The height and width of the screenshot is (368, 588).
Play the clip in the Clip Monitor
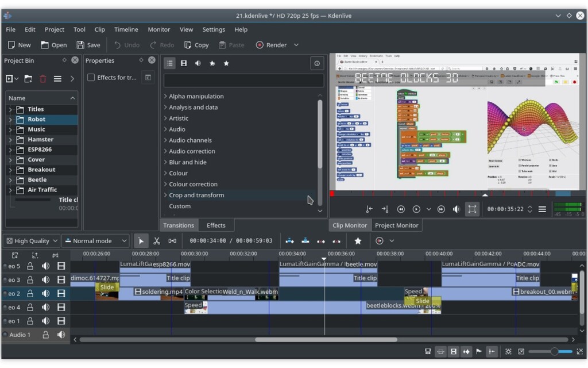[415, 209]
